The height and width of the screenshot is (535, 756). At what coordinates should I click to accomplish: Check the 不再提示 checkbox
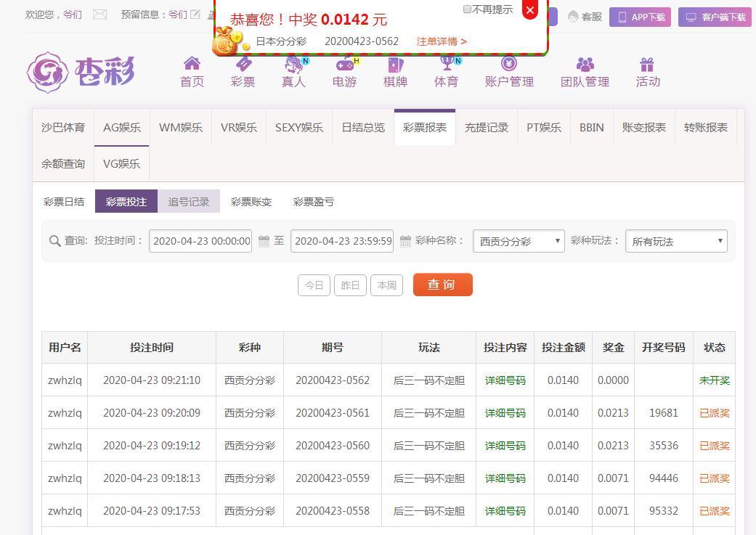(x=467, y=9)
